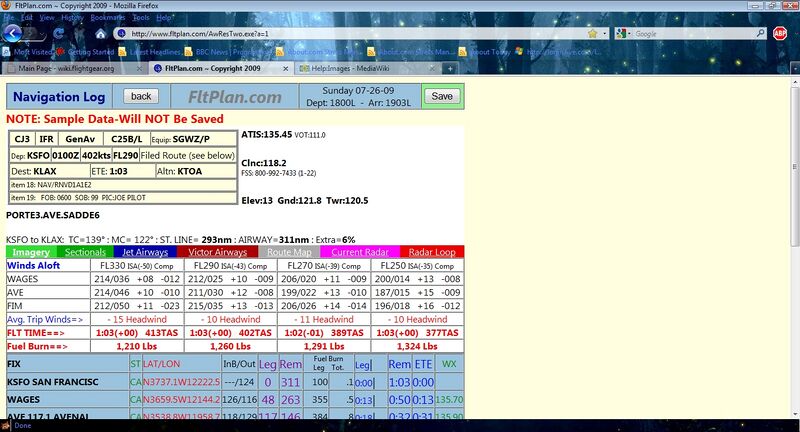The width and height of the screenshot is (800, 432).
Task: Select the Victor Airways tab
Action: 217,252
